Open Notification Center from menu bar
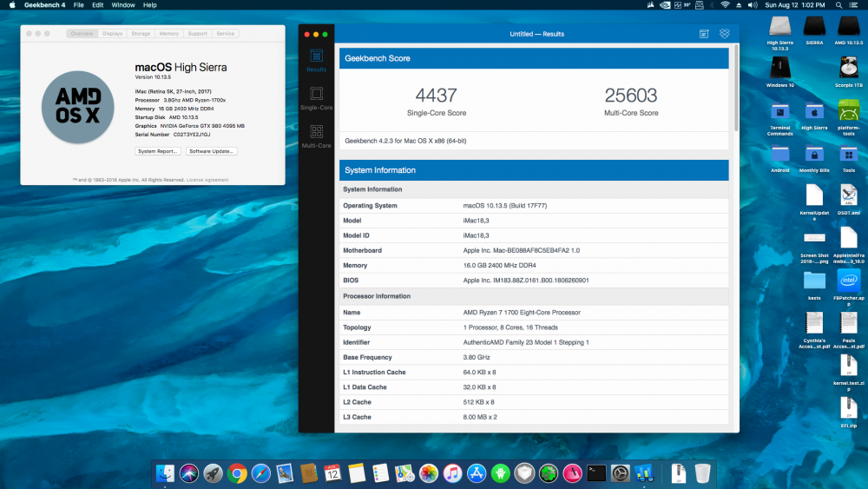 (854, 5)
